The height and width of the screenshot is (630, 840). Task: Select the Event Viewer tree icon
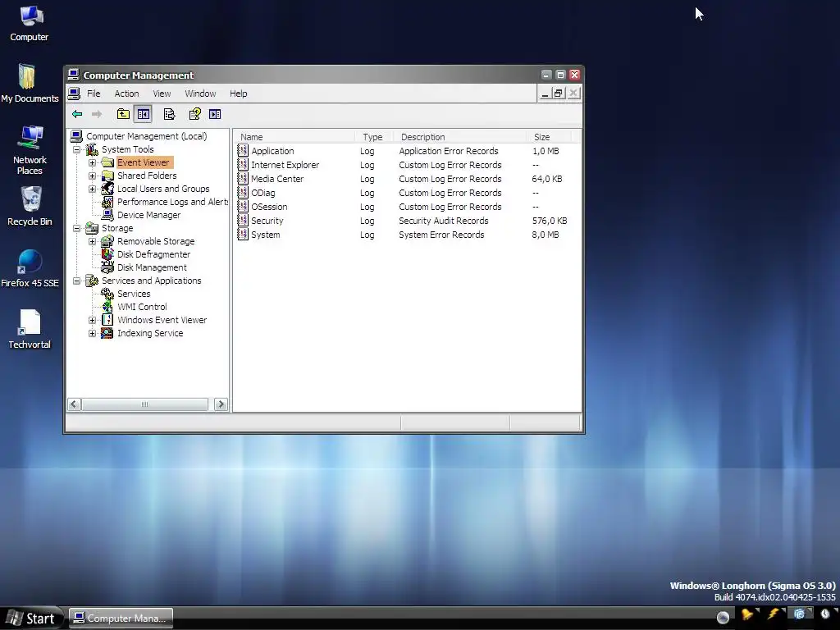pos(107,162)
